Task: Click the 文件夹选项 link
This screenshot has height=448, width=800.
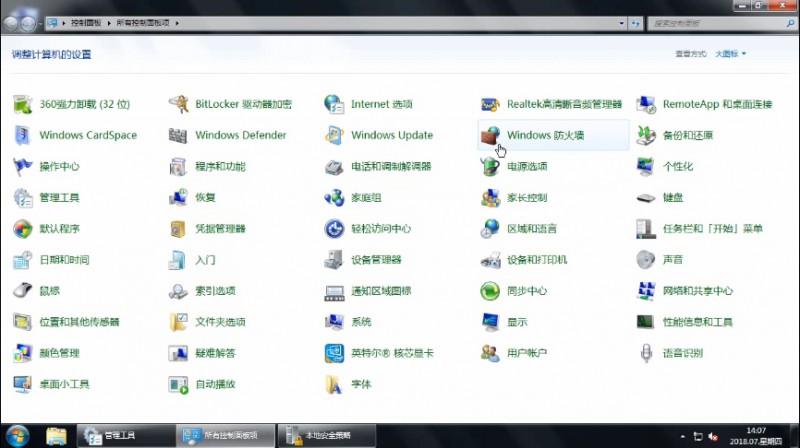Action: 220,322
